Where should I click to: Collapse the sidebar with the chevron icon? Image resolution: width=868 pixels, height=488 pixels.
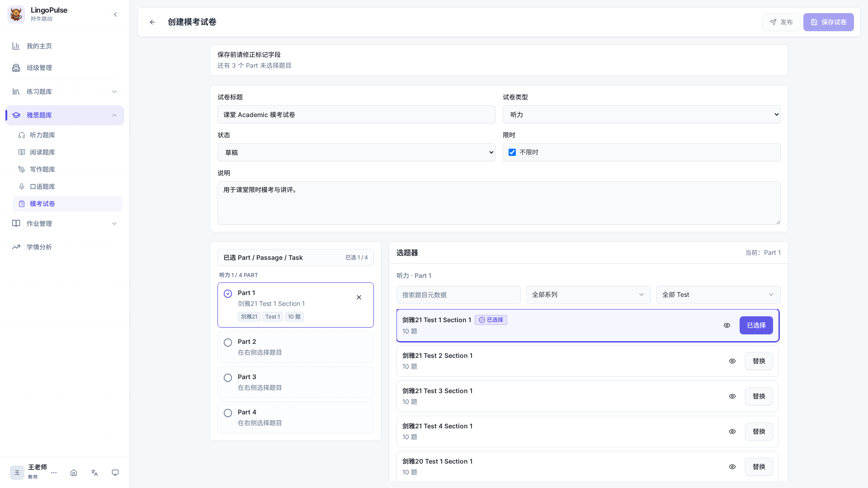click(x=115, y=14)
